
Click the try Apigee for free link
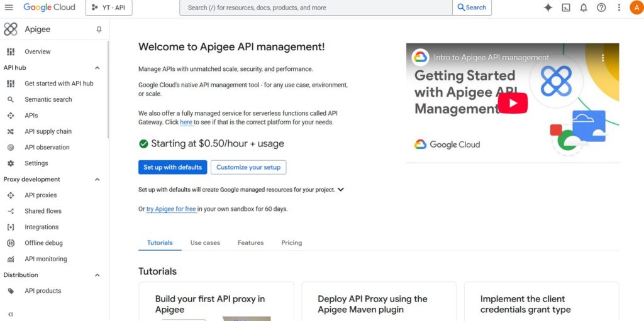tap(171, 209)
